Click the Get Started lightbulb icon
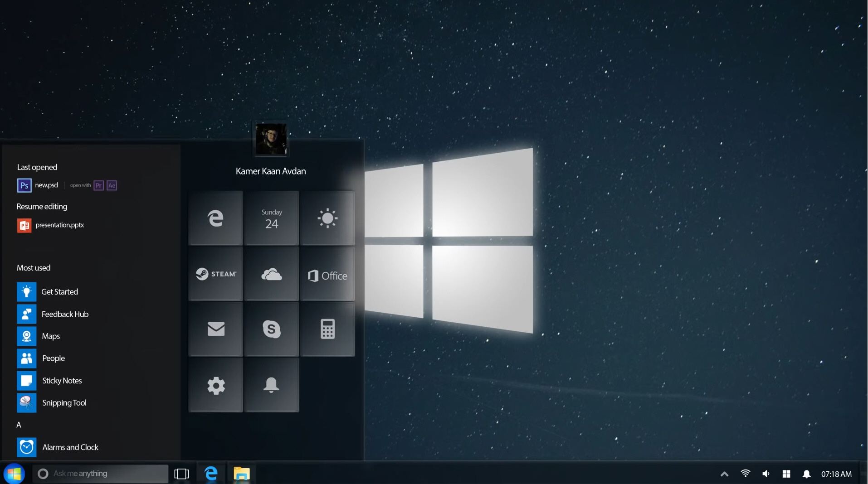This screenshot has height=484, width=868. [x=27, y=292]
